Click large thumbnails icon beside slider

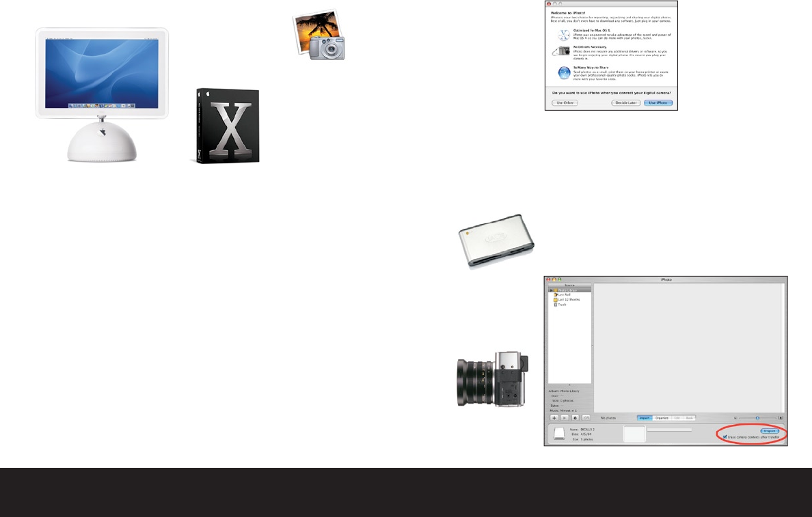coord(781,418)
